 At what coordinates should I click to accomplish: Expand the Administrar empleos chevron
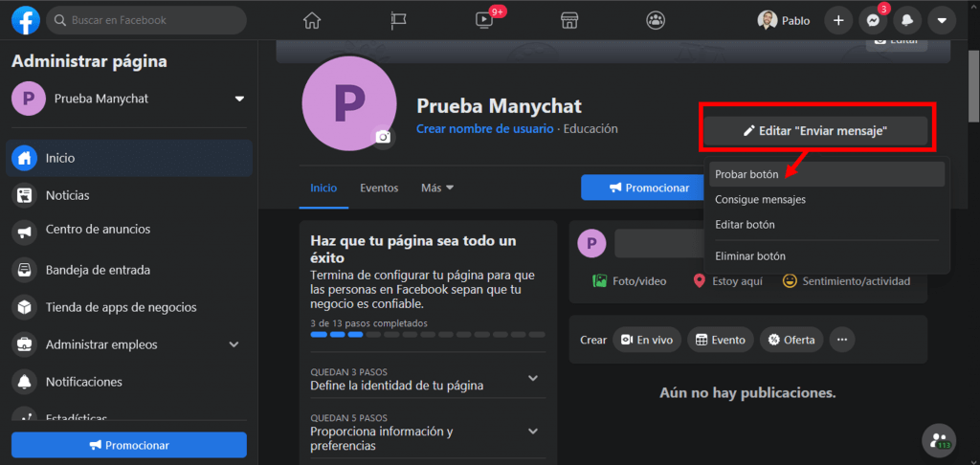[x=234, y=344]
